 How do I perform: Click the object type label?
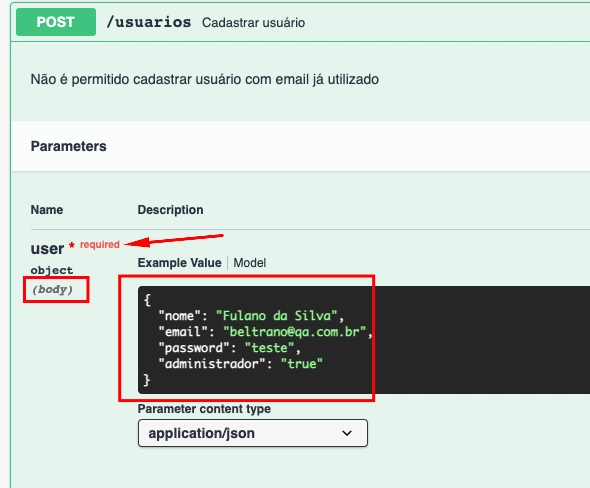(52, 270)
